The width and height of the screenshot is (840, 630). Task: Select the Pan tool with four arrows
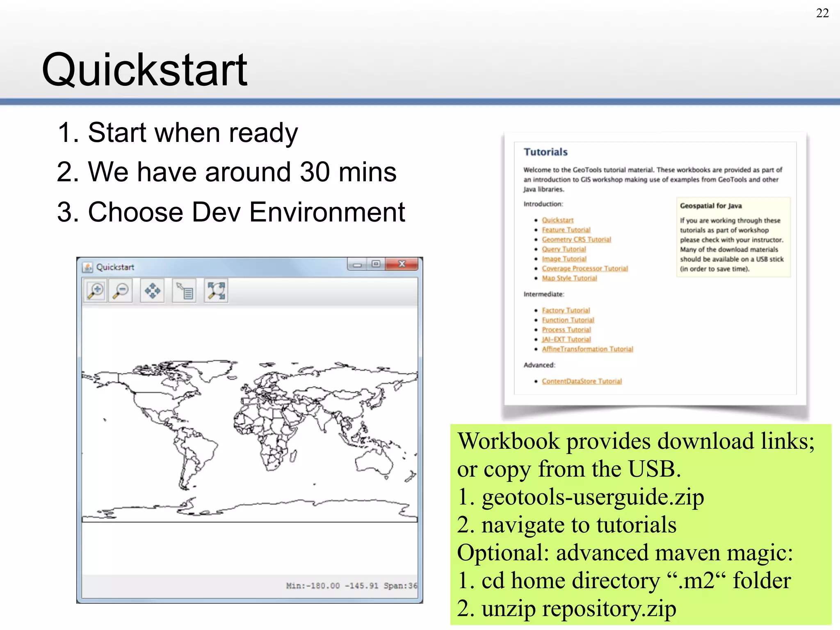(x=152, y=290)
